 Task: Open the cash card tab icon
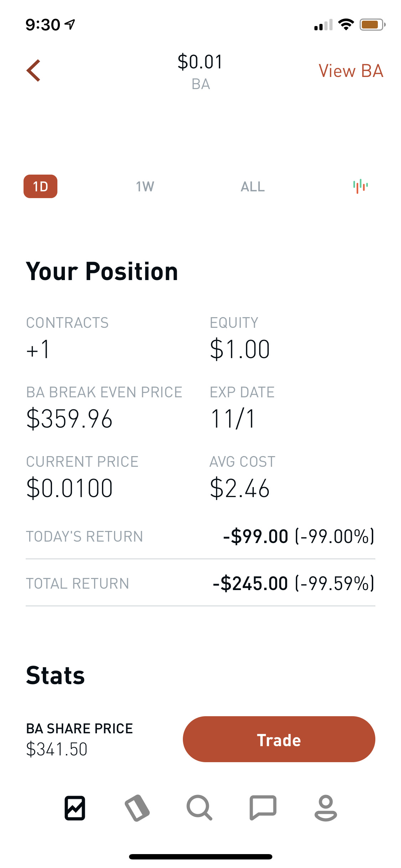click(137, 808)
